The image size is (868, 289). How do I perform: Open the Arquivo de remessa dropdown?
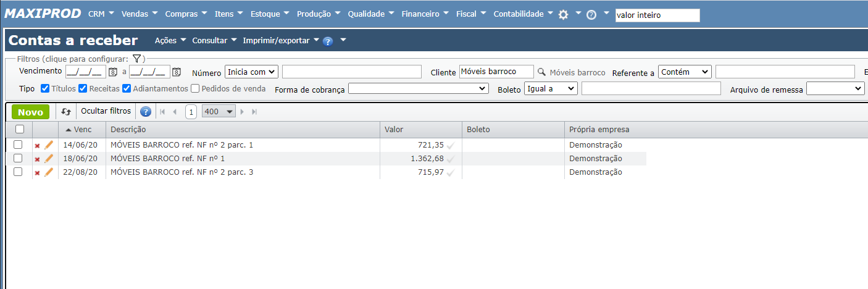[835, 89]
